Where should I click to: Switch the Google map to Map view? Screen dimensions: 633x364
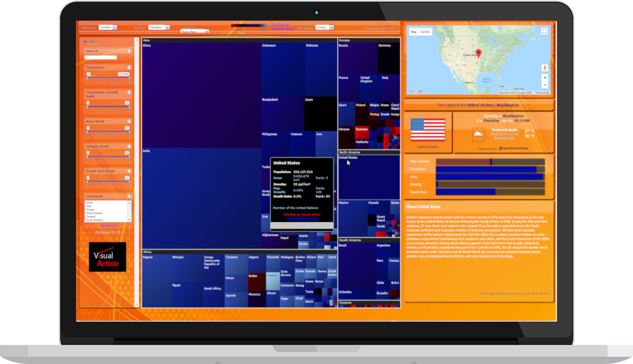414,32
